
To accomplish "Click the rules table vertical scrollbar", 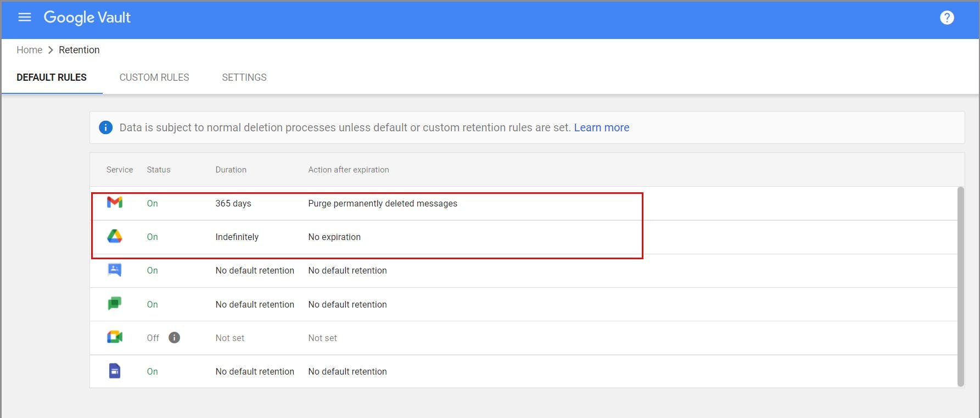I will (x=960, y=287).
